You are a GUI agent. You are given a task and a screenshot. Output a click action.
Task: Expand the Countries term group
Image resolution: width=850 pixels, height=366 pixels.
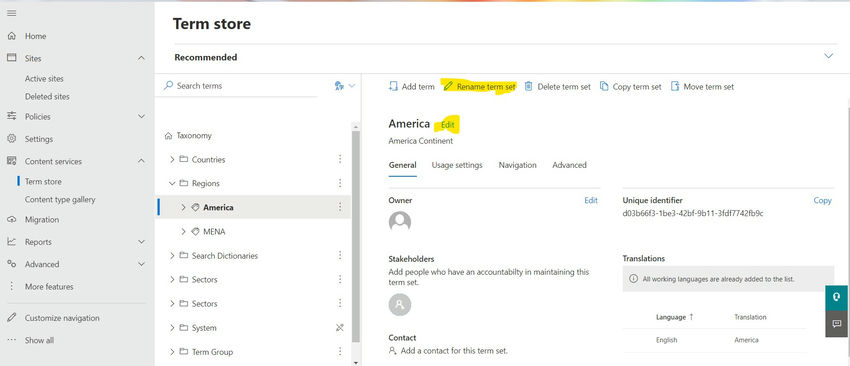coord(172,159)
